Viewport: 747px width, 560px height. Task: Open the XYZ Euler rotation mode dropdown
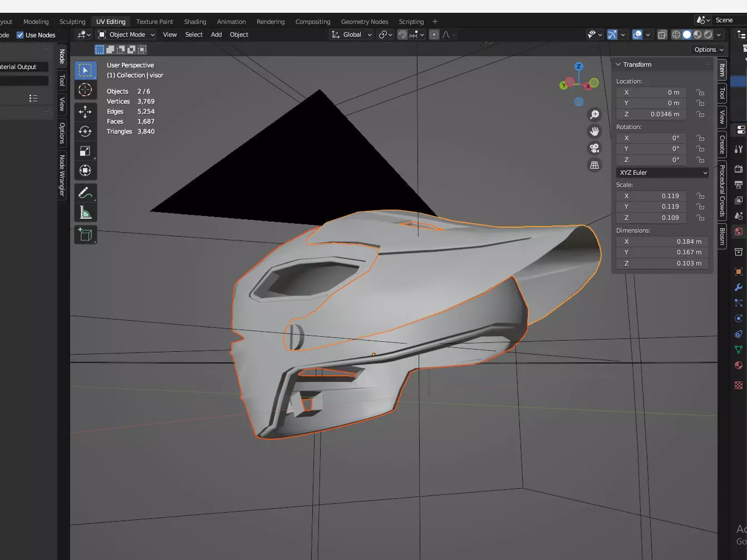click(x=662, y=173)
